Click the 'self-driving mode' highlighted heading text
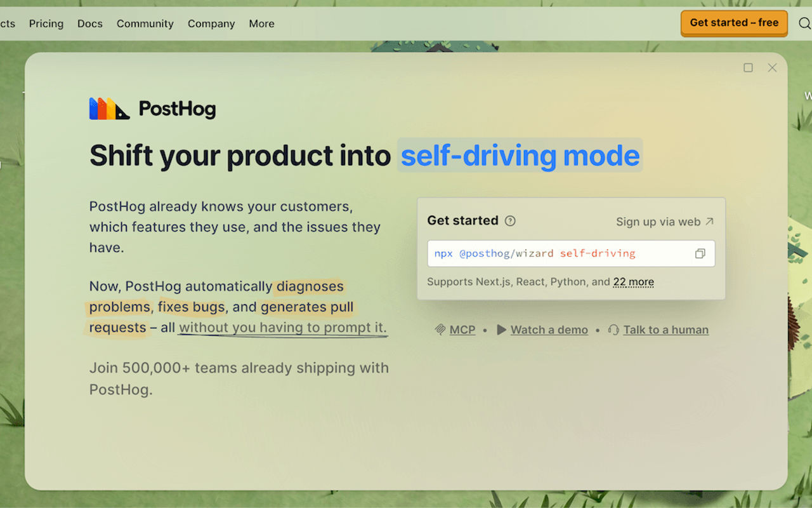812x508 pixels. (520, 156)
